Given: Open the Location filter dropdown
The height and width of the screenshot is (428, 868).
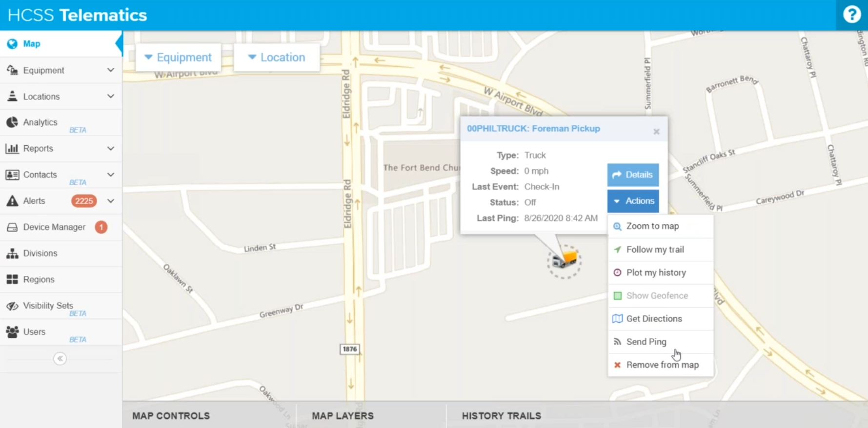Looking at the screenshot, I should [x=277, y=58].
